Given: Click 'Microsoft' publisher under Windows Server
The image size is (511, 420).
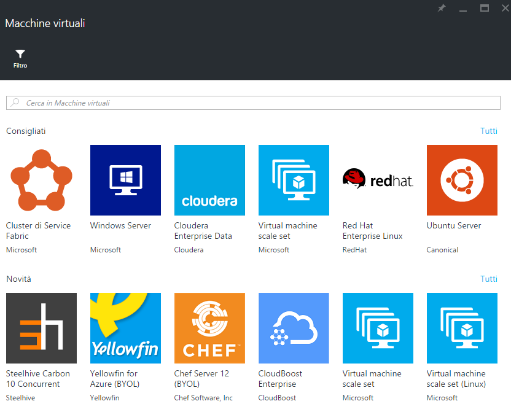Looking at the screenshot, I should [x=106, y=250].
